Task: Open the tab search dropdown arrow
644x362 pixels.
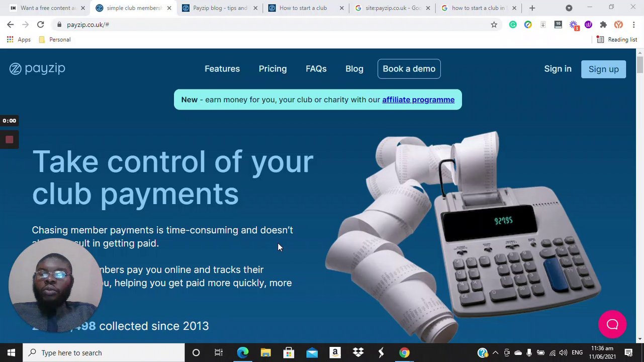Action: (569, 8)
